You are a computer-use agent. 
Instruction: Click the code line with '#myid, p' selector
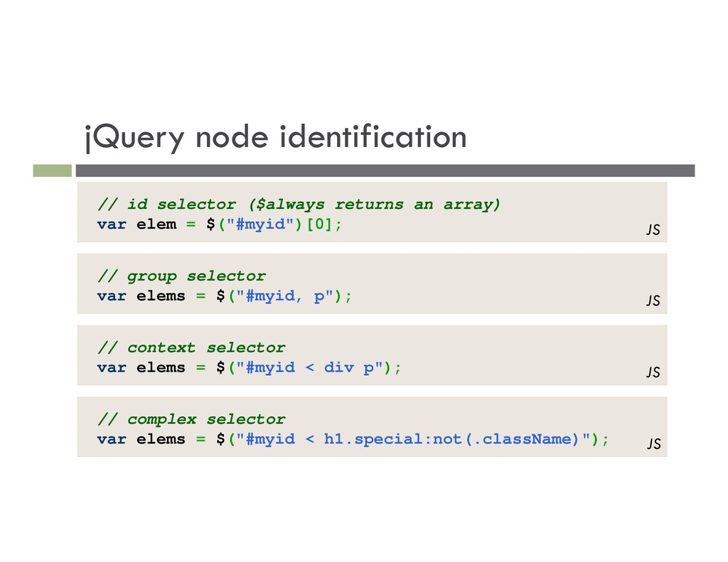click(x=225, y=296)
